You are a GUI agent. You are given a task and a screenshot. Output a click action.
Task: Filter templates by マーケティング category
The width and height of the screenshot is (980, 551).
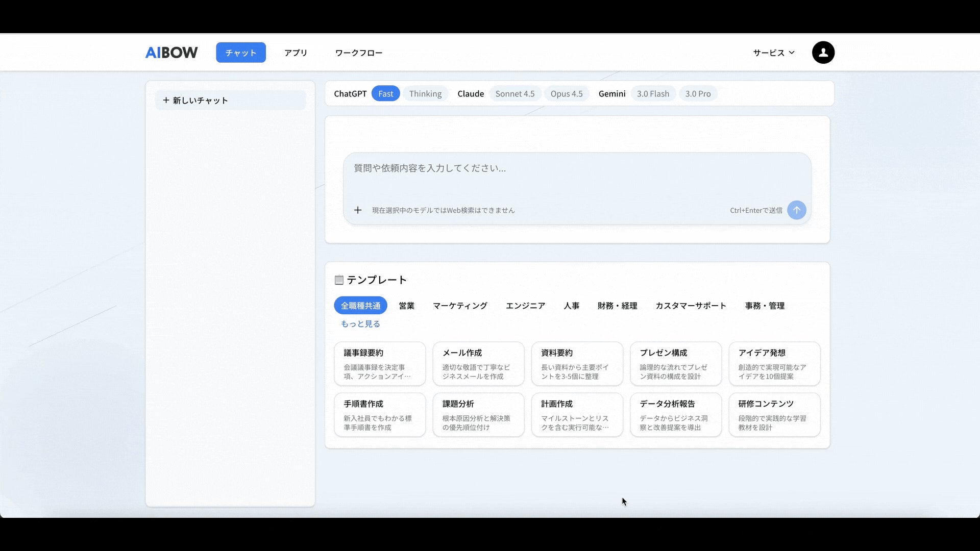(x=460, y=306)
